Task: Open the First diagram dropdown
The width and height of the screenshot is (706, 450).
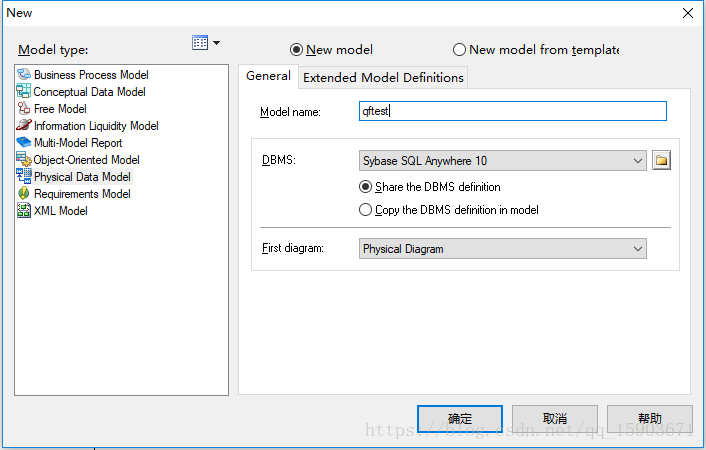Action: [502, 249]
